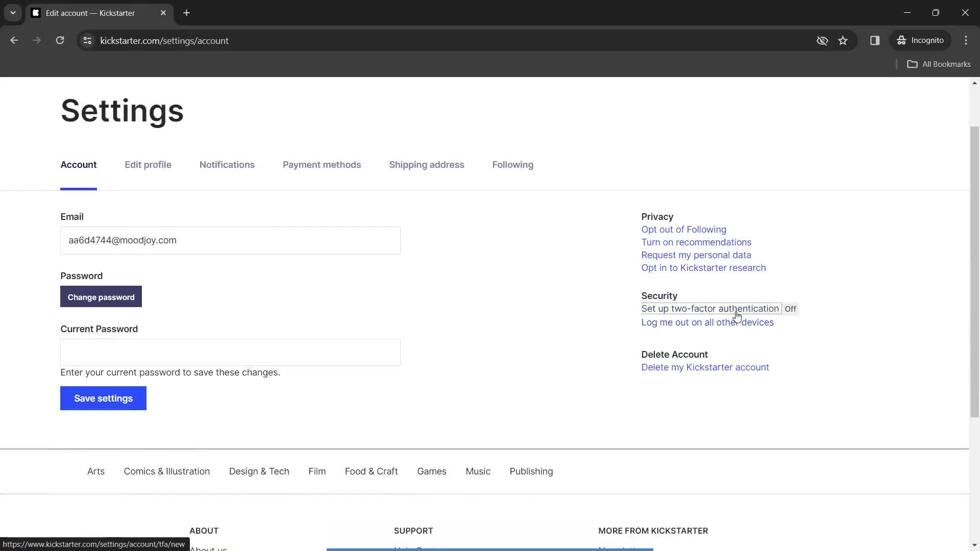Viewport: 980px width, 551px height.
Task: Reload the Kickstarter page
Action: point(60,40)
